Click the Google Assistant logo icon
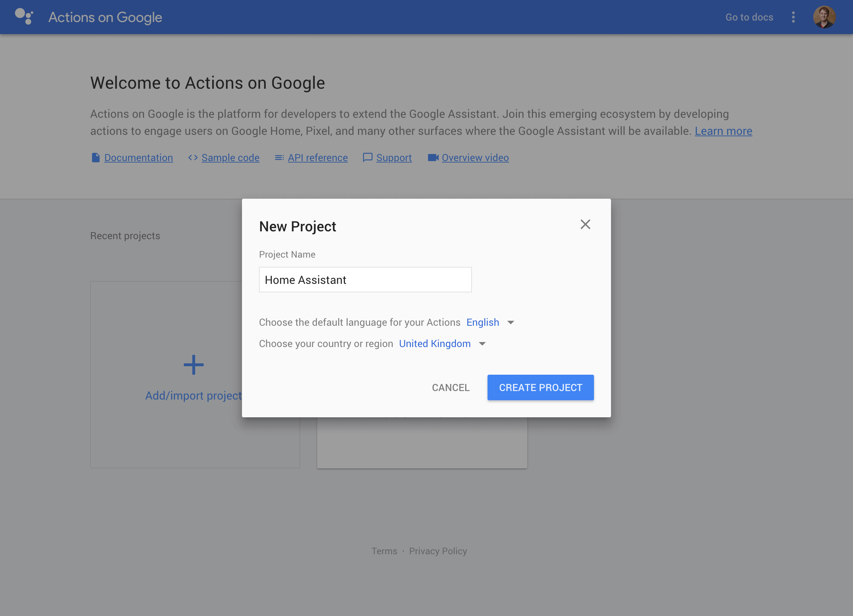The width and height of the screenshot is (853, 616). [x=24, y=17]
